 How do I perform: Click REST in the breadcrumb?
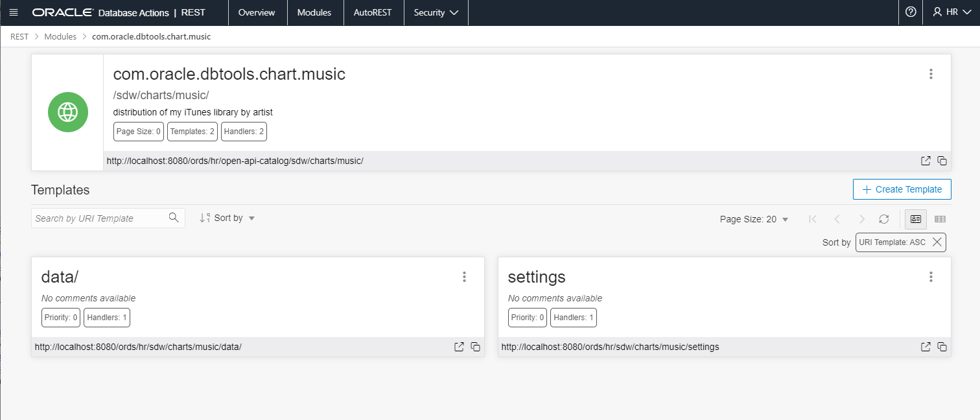pyautogui.click(x=19, y=36)
